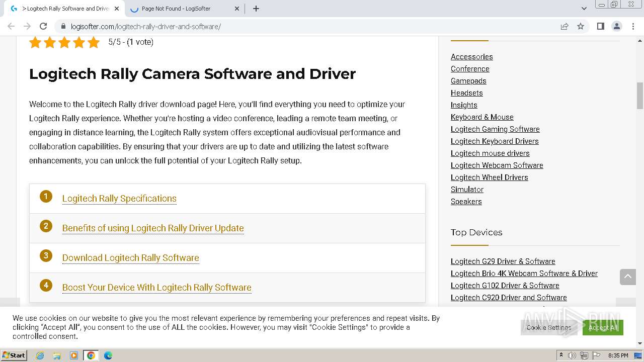Accept all cookies
Image resolution: width=644 pixels, height=362 pixels.
point(603,327)
